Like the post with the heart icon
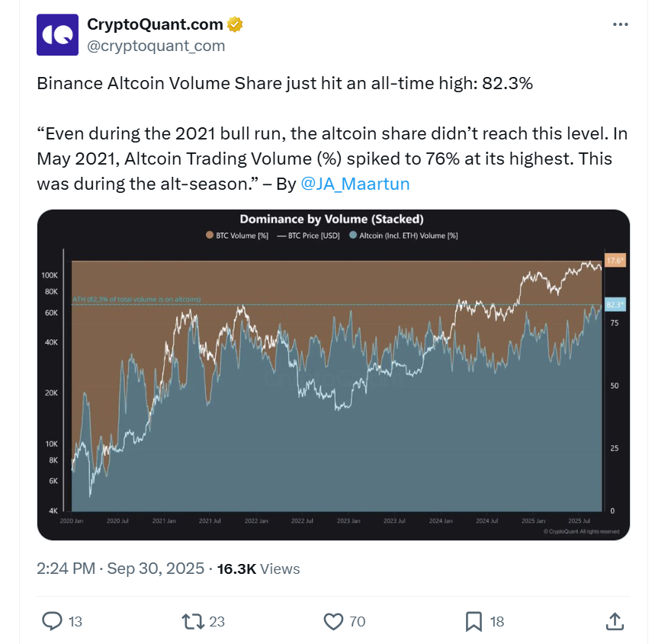This screenshot has height=644, width=668. 333,622
